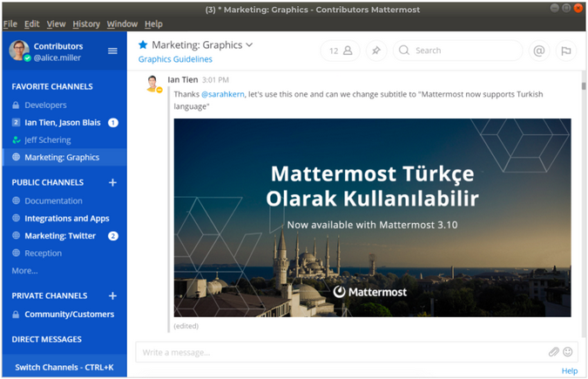The image size is (588, 379).
Task: Open the Window menu
Action: pyautogui.click(x=122, y=24)
